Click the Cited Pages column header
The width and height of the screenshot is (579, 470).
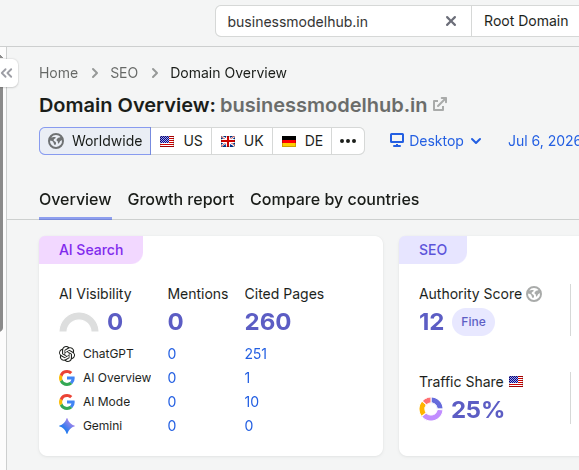pos(284,294)
